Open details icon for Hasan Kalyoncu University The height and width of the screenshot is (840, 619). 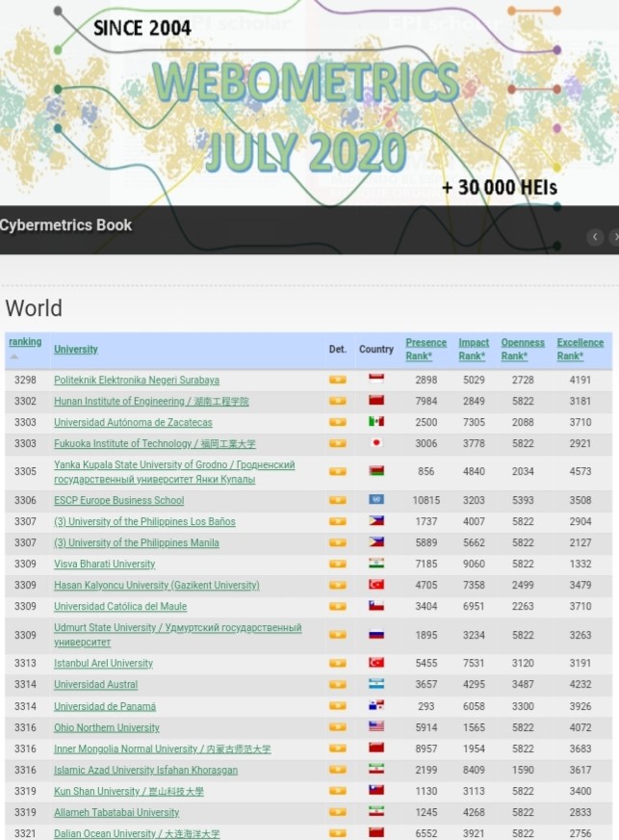click(x=337, y=585)
